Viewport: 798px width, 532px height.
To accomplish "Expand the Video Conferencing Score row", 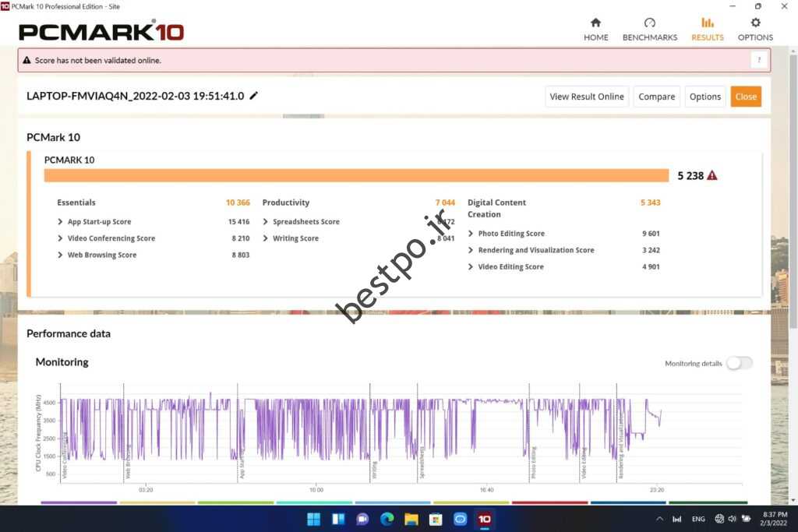I will 60,238.
